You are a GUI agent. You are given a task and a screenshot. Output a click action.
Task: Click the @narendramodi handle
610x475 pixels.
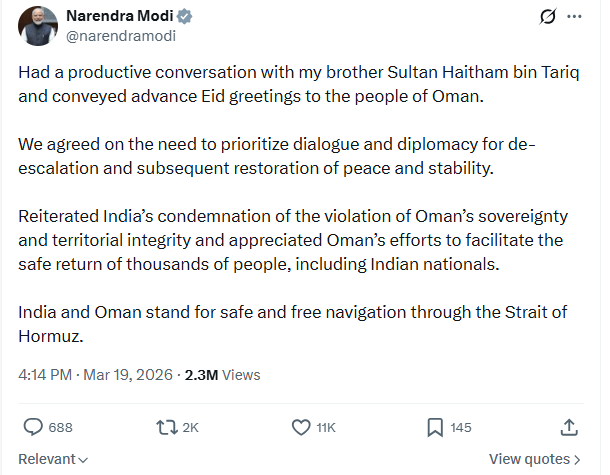(112, 36)
